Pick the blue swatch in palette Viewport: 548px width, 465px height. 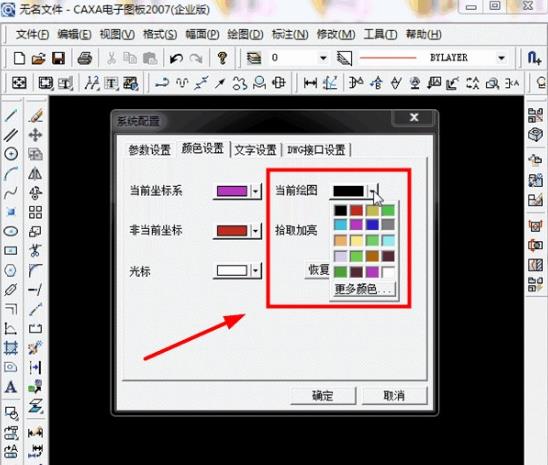click(372, 224)
